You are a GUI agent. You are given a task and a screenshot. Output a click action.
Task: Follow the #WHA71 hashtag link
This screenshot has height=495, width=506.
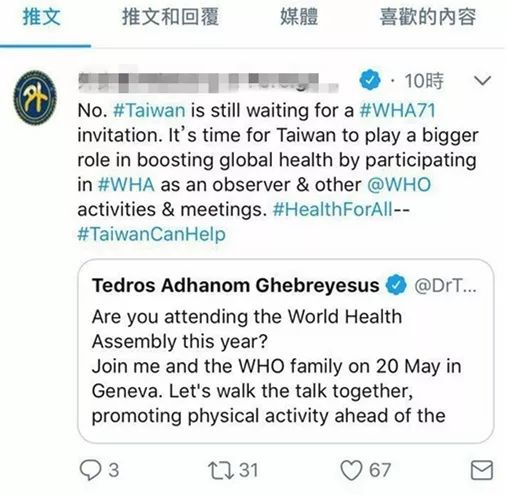397,110
